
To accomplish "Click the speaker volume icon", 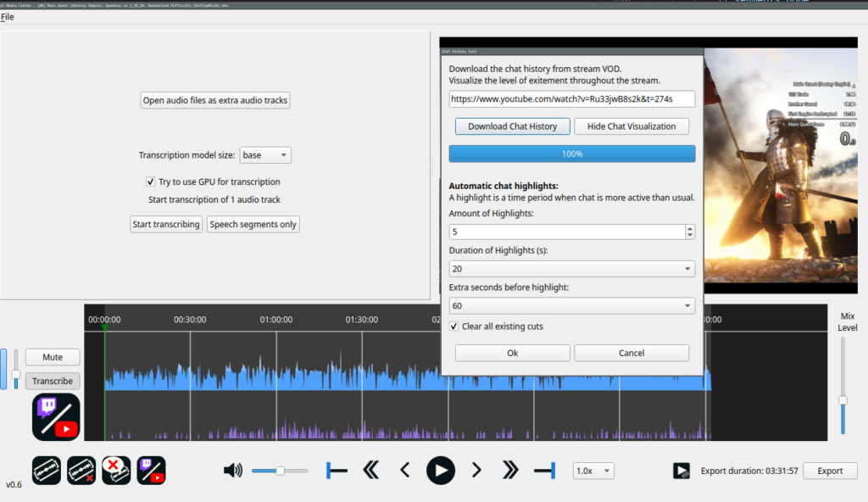I will pos(233,471).
